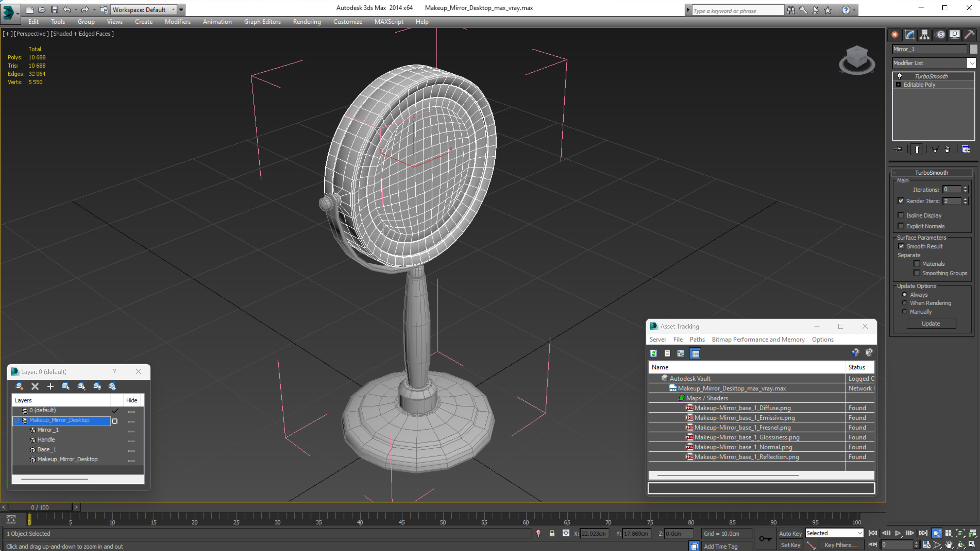Open the Hierarchy command panel tab

924,35
